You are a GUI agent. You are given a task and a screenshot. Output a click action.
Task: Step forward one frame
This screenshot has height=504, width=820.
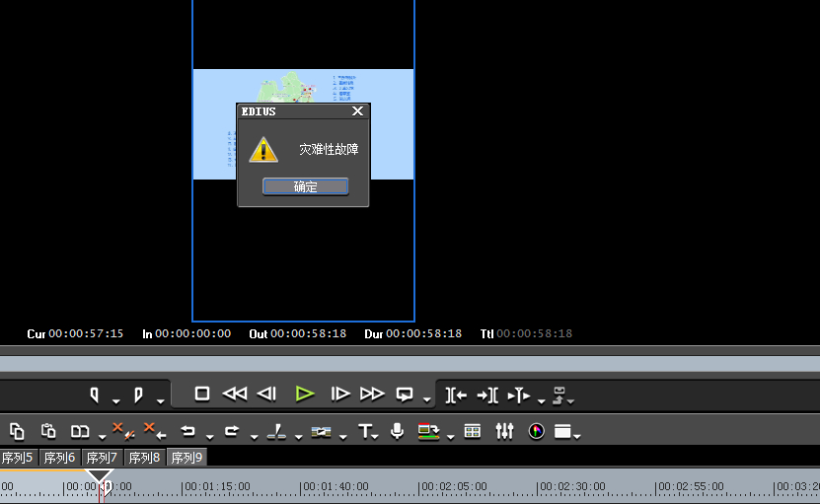(x=339, y=394)
